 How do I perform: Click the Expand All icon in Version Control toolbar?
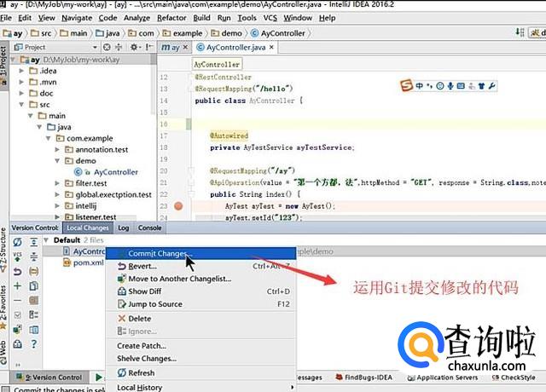[34, 242]
